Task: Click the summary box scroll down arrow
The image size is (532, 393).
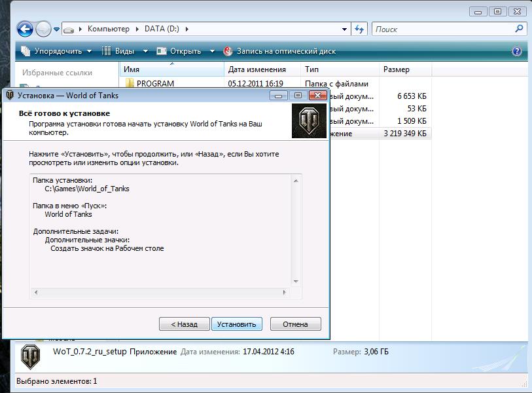Action: (296, 281)
